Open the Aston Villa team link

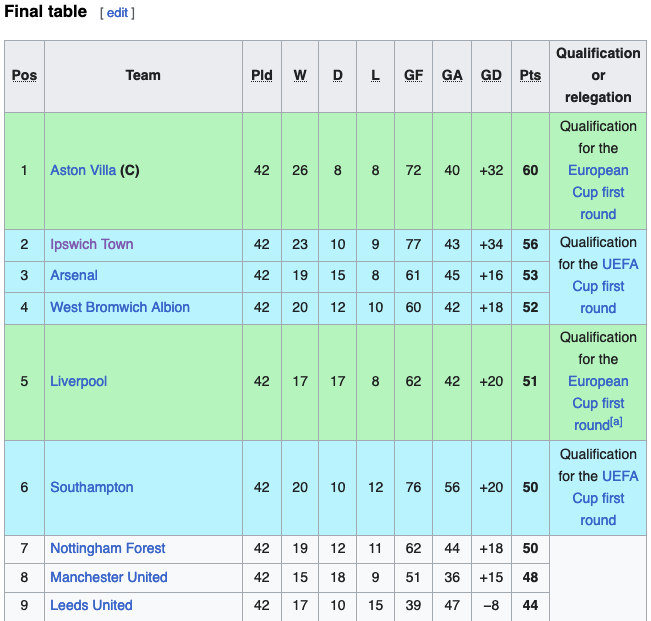click(83, 170)
